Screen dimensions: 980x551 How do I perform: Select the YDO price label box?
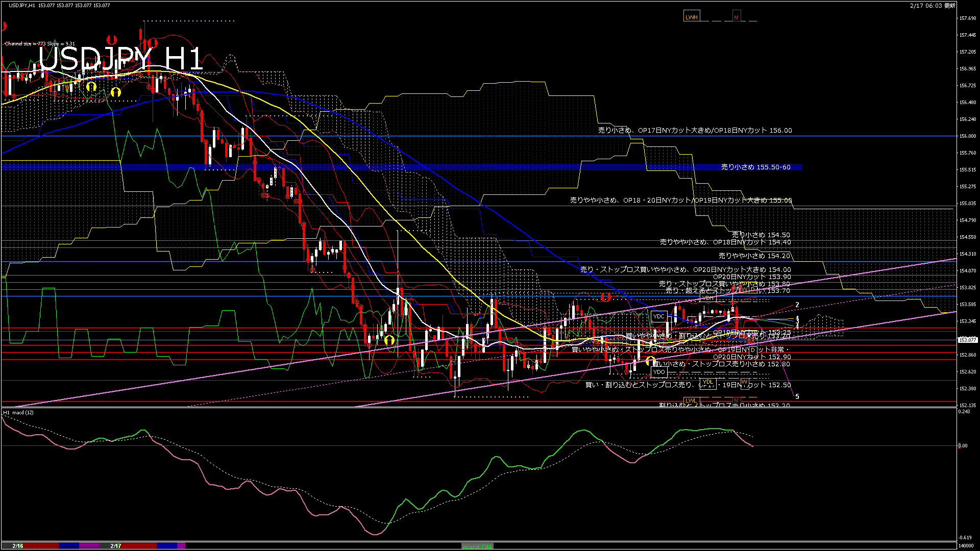pyautogui.click(x=659, y=372)
